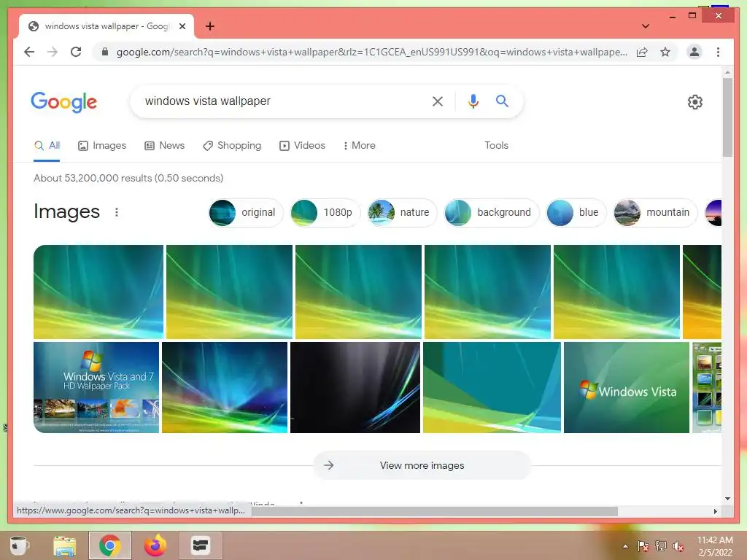Bookmark this page with the star icon
747x560 pixels.
pyautogui.click(x=665, y=52)
